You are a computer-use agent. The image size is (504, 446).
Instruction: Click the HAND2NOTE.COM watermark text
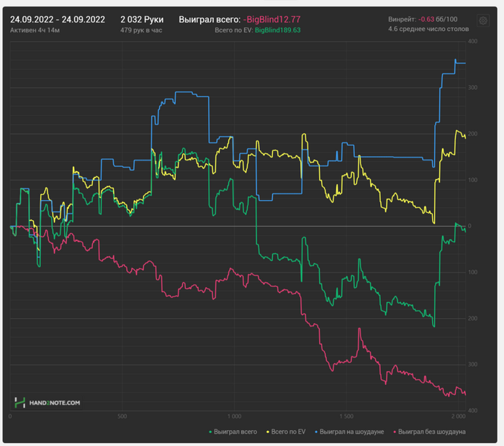coord(54,403)
